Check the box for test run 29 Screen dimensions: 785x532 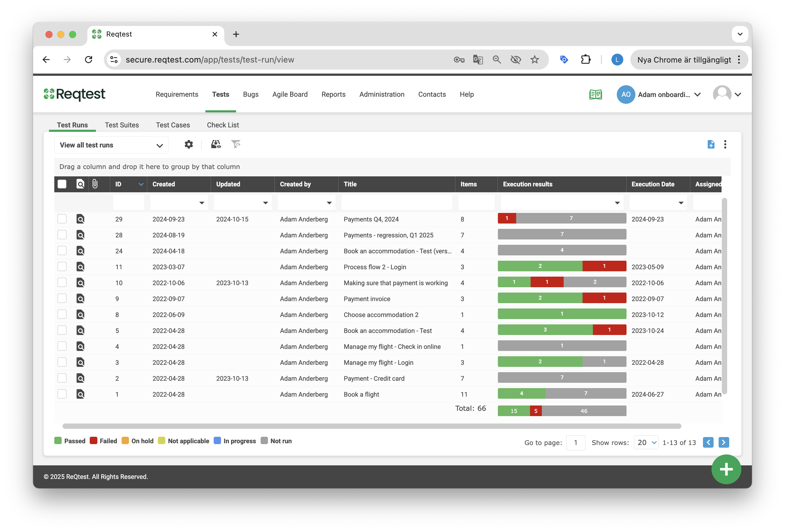(x=62, y=219)
